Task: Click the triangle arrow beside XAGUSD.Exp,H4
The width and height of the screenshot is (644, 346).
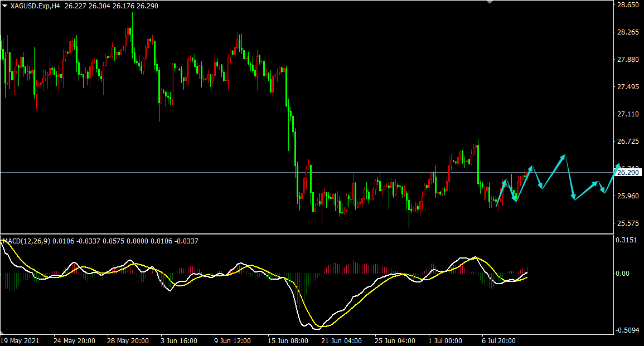Action: tap(5, 6)
